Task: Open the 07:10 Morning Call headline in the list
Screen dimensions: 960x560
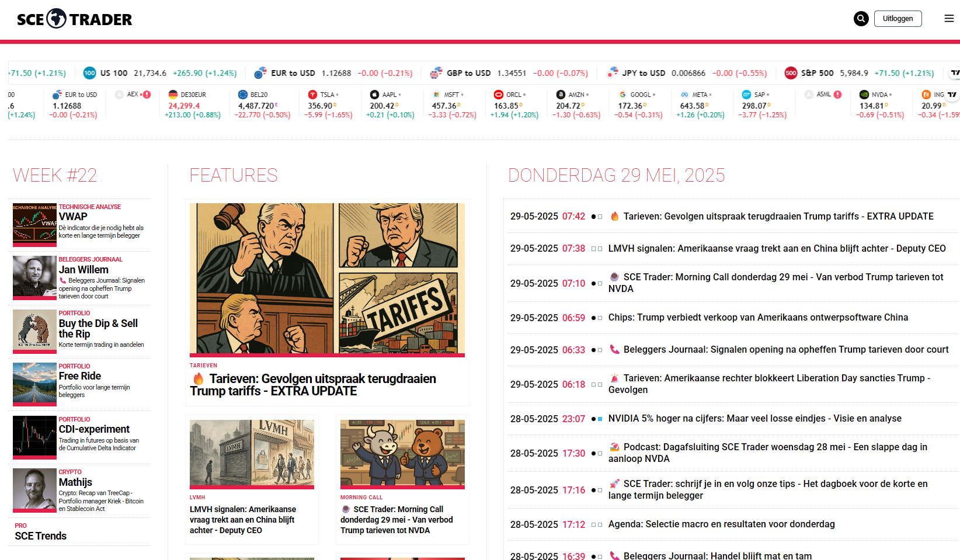Action: [x=776, y=283]
